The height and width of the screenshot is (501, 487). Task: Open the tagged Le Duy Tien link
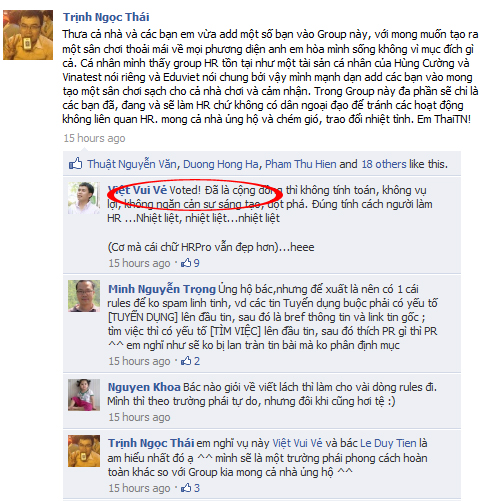coord(388,443)
